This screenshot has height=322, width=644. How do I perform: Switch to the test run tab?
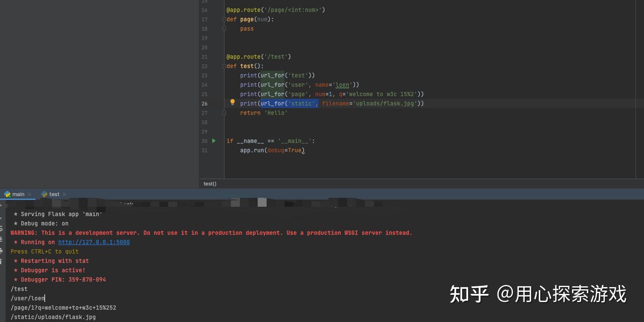tap(54, 194)
